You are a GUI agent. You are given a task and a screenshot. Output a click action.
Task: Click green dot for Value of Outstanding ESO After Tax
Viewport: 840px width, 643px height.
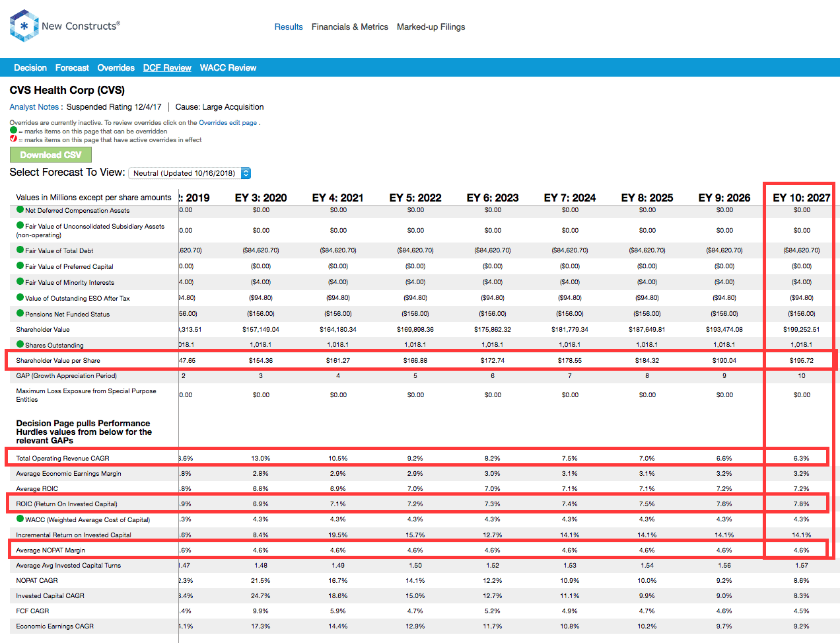[x=20, y=297]
